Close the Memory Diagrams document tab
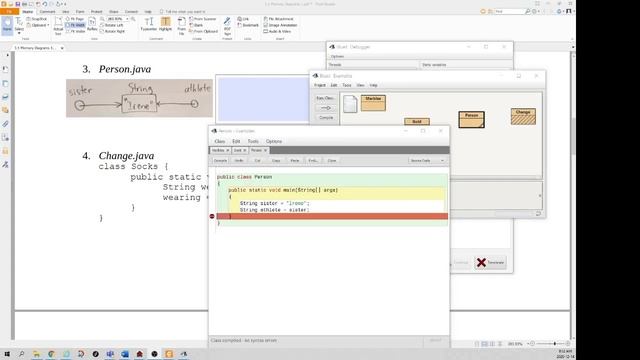The image size is (640, 360). tap(62, 48)
